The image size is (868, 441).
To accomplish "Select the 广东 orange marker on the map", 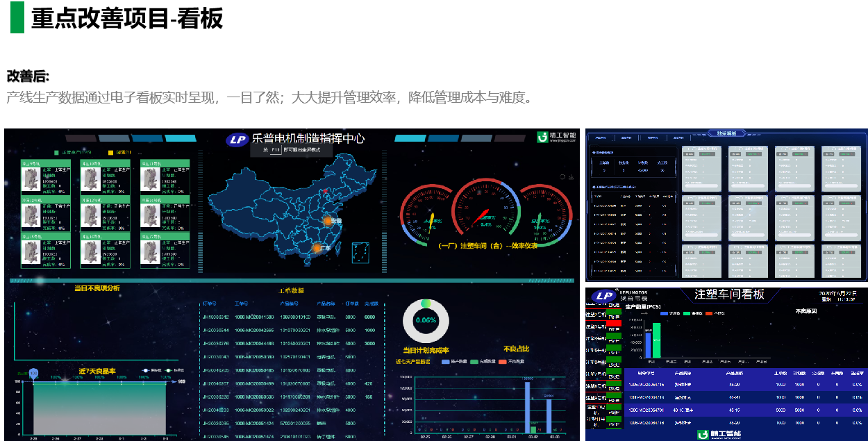I will point(317,248).
